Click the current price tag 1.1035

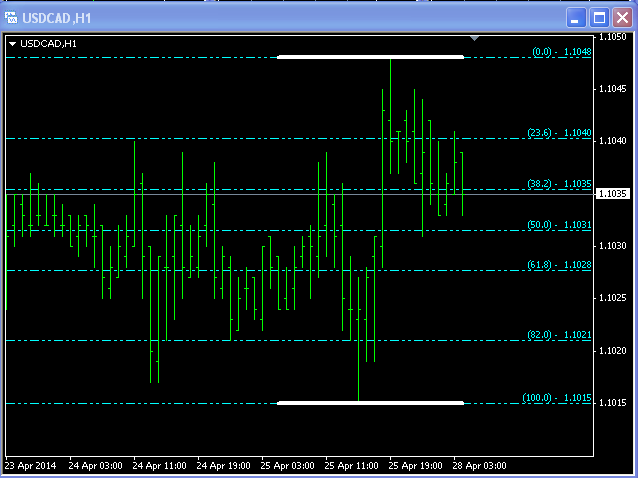coord(613,193)
